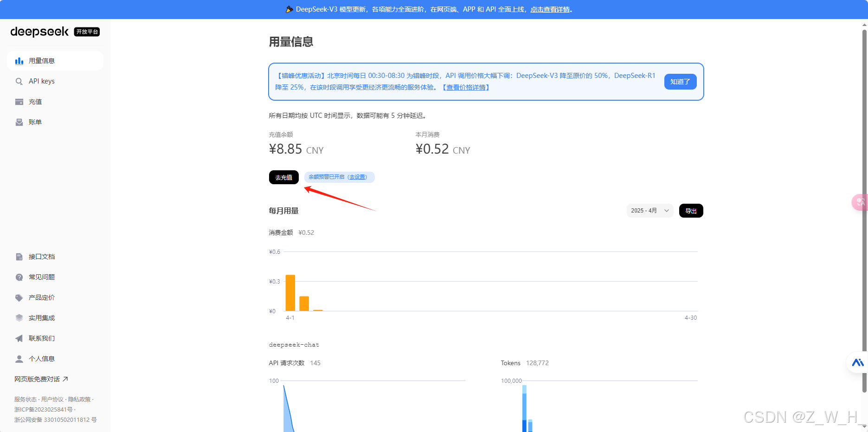868x432 pixels.
Task: Click the second orange bar in the spending chart
Action: (304, 303)
